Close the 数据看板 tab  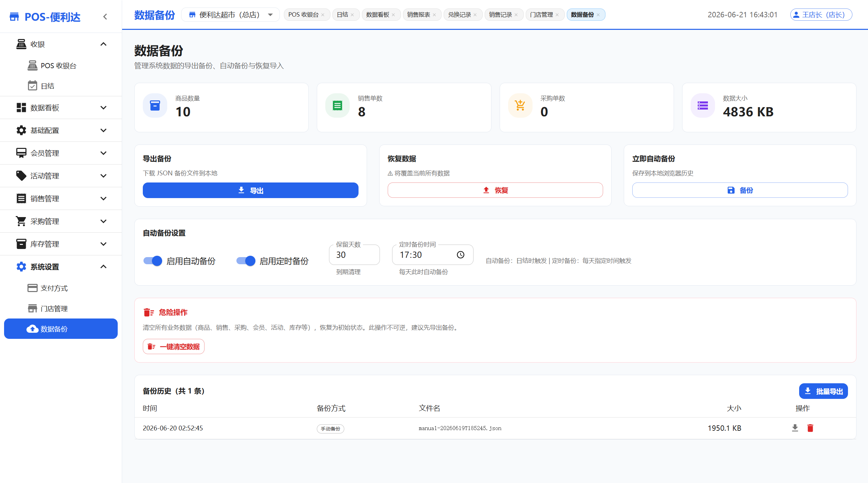click(393, 15)
